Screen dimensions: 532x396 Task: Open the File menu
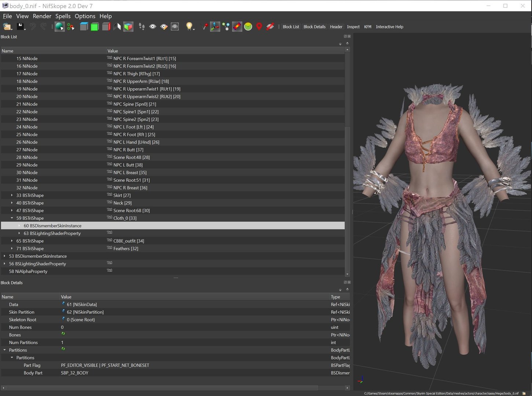(7, 16)
